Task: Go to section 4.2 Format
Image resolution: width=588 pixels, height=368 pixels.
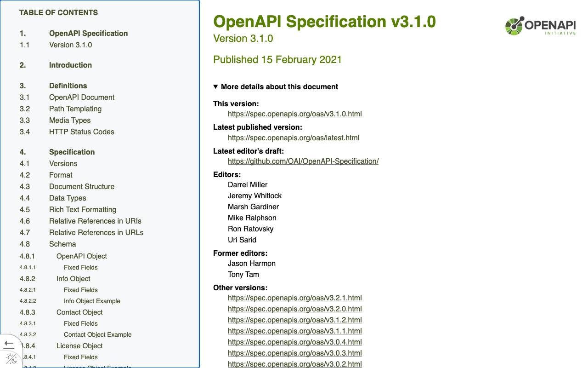Action: click(x=46, y=175)
